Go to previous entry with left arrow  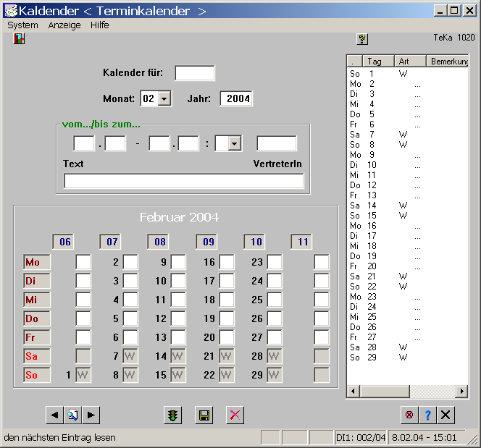54,415
